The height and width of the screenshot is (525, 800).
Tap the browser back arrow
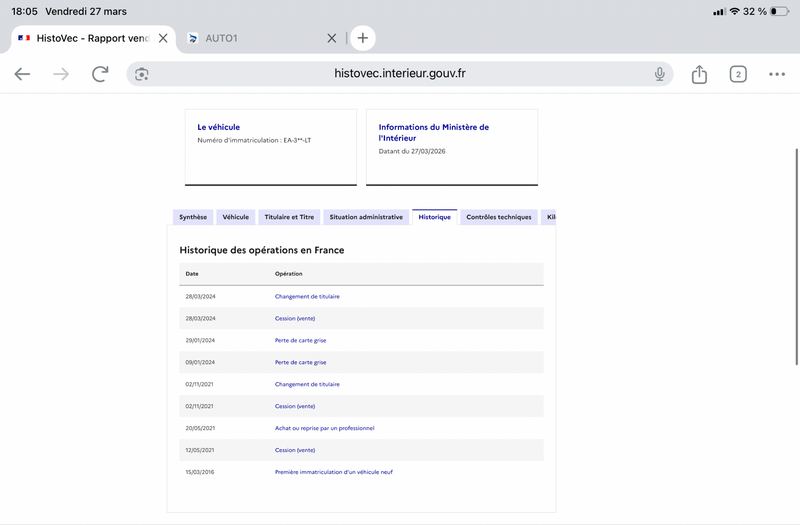tap(22, 74)
